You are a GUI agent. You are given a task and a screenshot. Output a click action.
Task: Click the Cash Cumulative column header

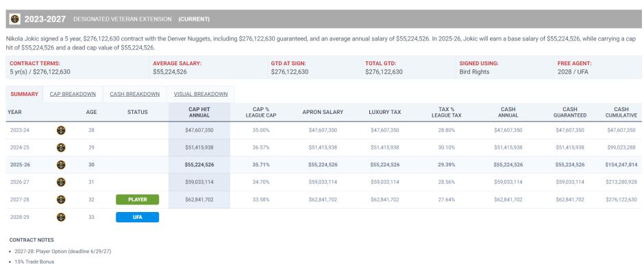pos(621,112)
